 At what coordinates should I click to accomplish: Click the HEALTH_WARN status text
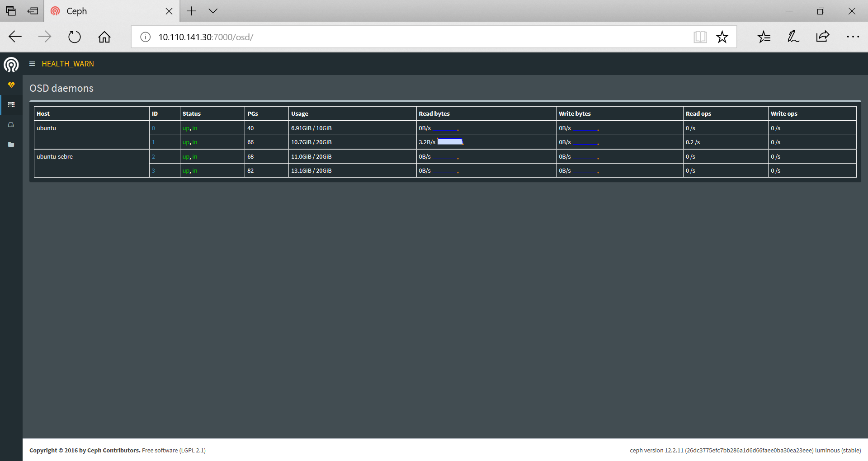[x=67, y=64]
